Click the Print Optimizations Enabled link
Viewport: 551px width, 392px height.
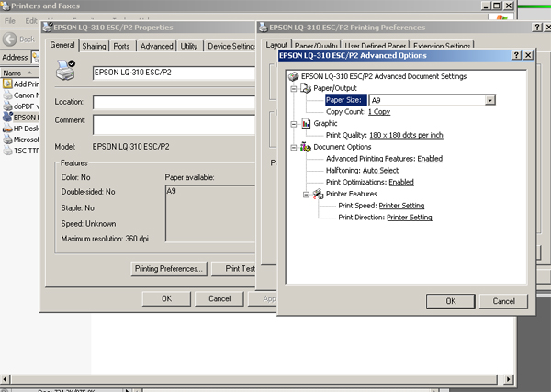click(401, 183)
